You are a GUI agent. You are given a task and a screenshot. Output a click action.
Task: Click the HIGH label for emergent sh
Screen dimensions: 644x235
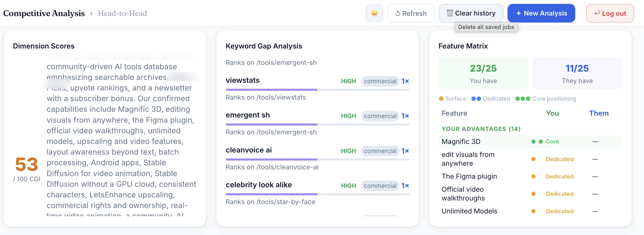pyautogui.click(x=348, y=116)
